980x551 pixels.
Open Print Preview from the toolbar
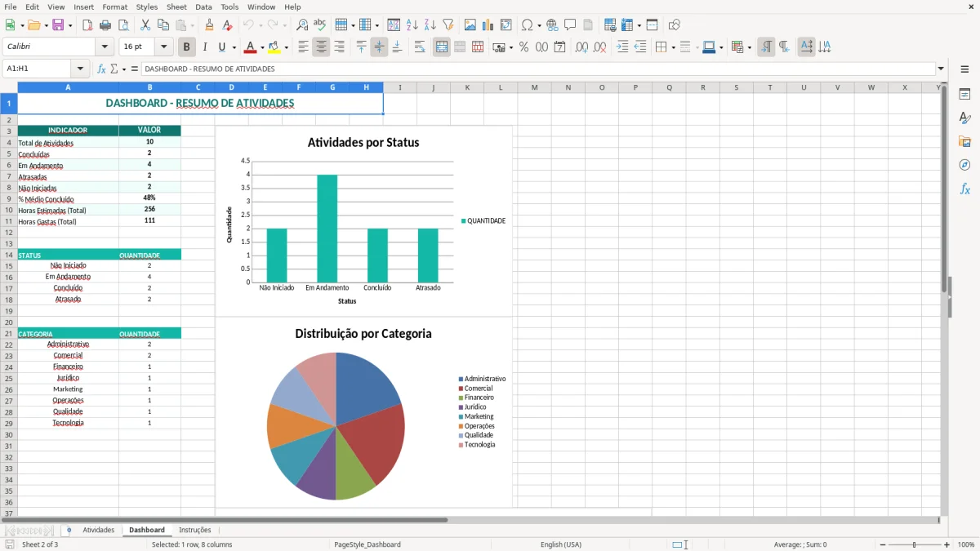pyautogui.click(x=123, y=25)
